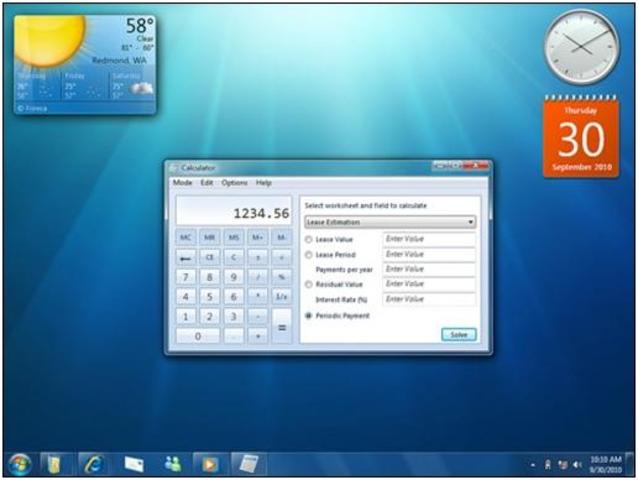The image size is (638, 480).
Task: Launch Internet Explorer from the taskbar
Action: [x=94, y=464]
